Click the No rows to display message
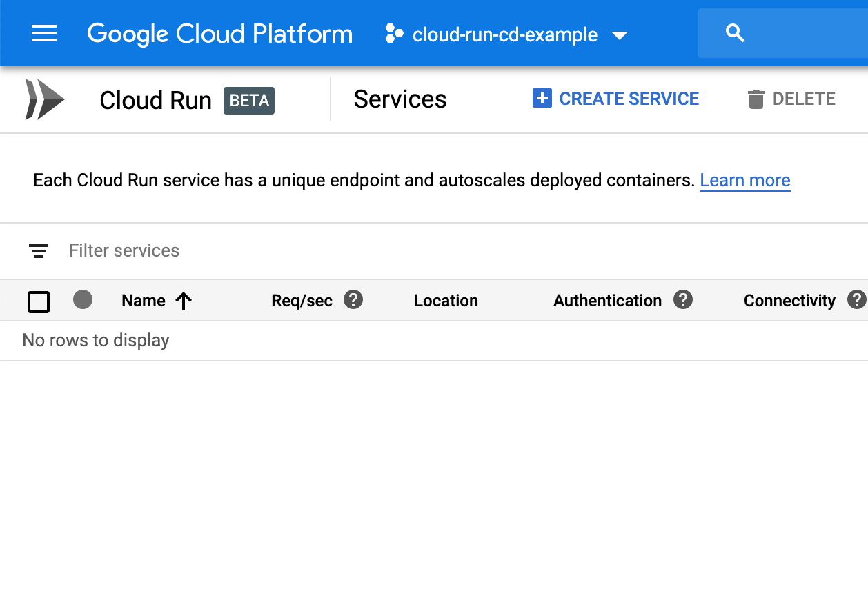 pyautogui.click(x=96, y=340)
